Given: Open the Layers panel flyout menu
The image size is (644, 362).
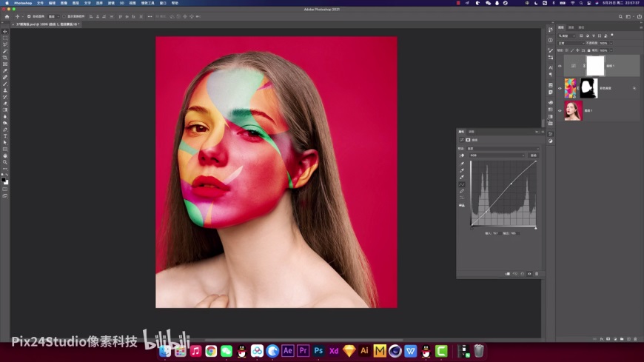Looking at the screenshot, I should (x=641, y=27).
